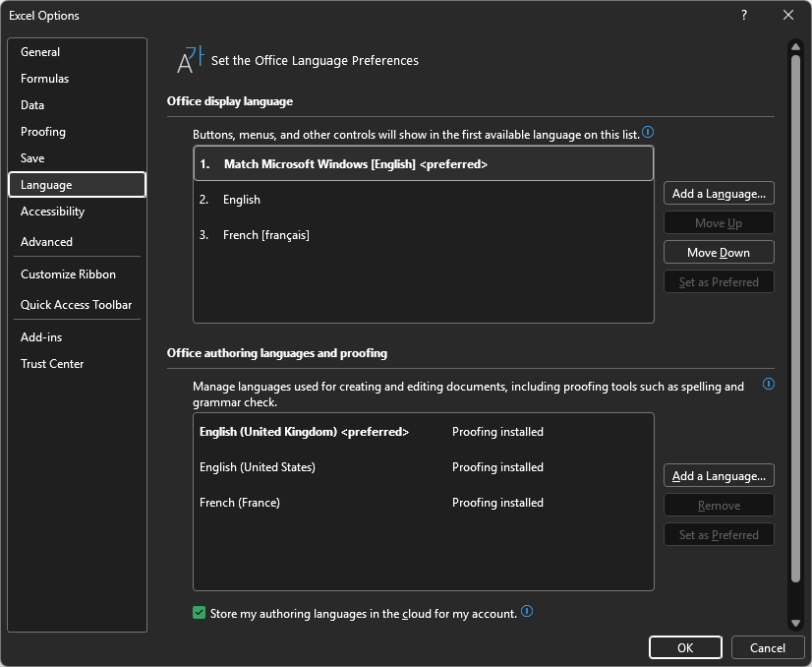Toggle Store my authoring languages in the cloud
This screenshot has height=667, width=812.
199,613
